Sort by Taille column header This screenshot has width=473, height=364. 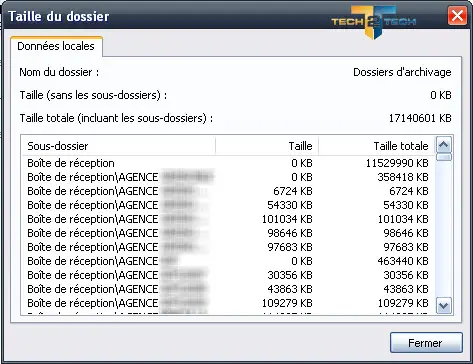click(x=267, y=146)
